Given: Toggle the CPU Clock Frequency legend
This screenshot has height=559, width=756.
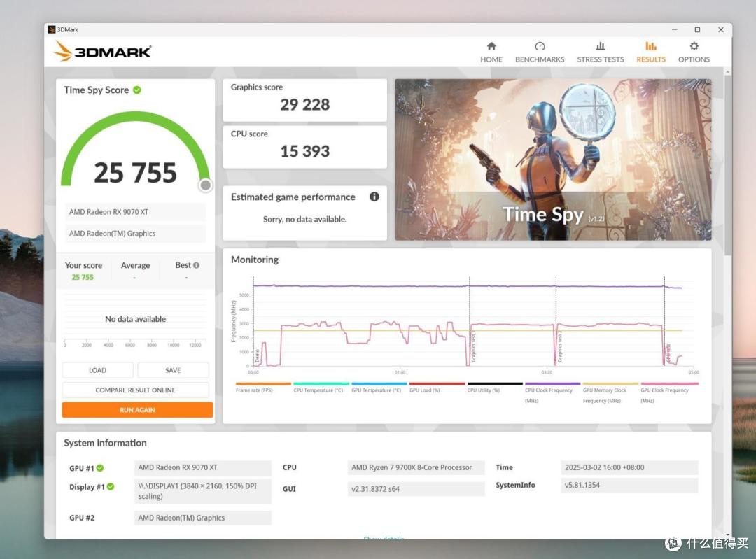Looking at the screenshot, I should [x=552, y=392].
